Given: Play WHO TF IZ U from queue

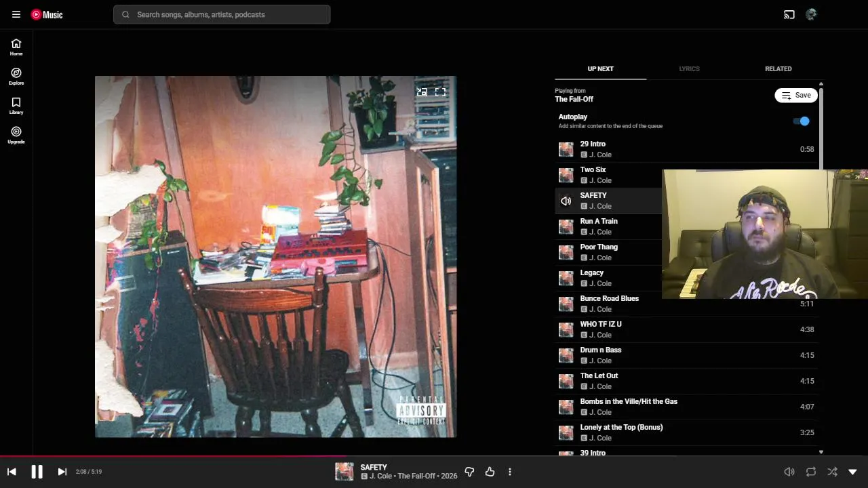Looking at the screenshot, I should pos(686,329).
